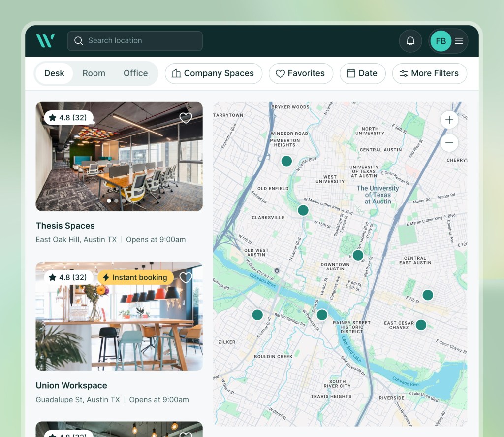The image size is (504, 437).
Task: Click the notification bell icon
Action: click(x=410, y=41)
